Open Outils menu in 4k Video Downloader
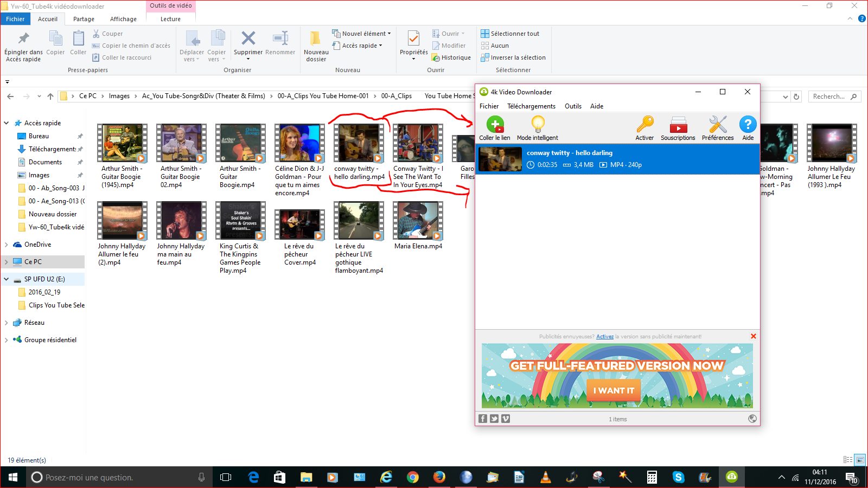 tap(573, 106)
